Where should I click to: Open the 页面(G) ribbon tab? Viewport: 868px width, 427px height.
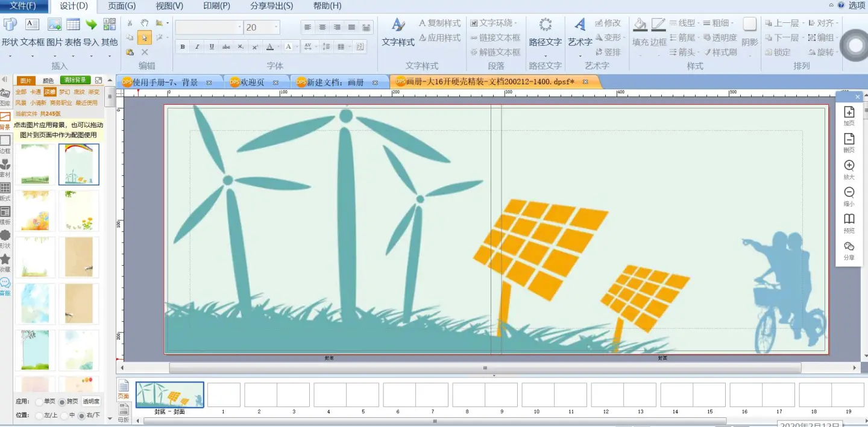(x=122, y=6)
